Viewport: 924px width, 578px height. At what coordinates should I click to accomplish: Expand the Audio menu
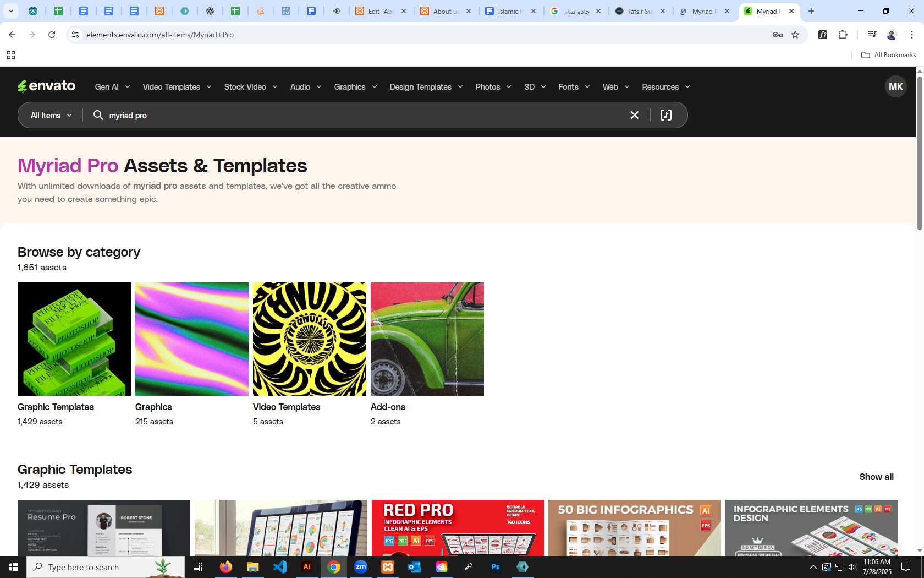click(x=306, y=86)
